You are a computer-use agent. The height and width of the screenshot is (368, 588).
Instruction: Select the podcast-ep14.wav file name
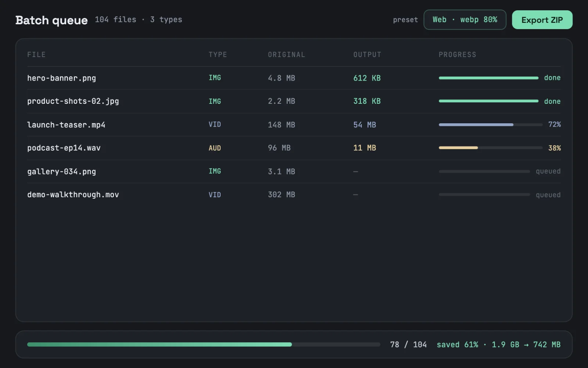[64, 148]
